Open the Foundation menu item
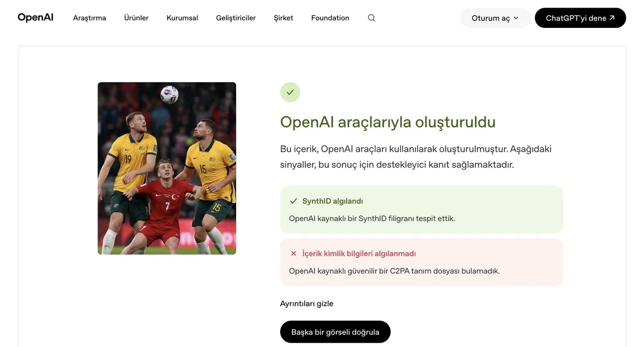 330,18
